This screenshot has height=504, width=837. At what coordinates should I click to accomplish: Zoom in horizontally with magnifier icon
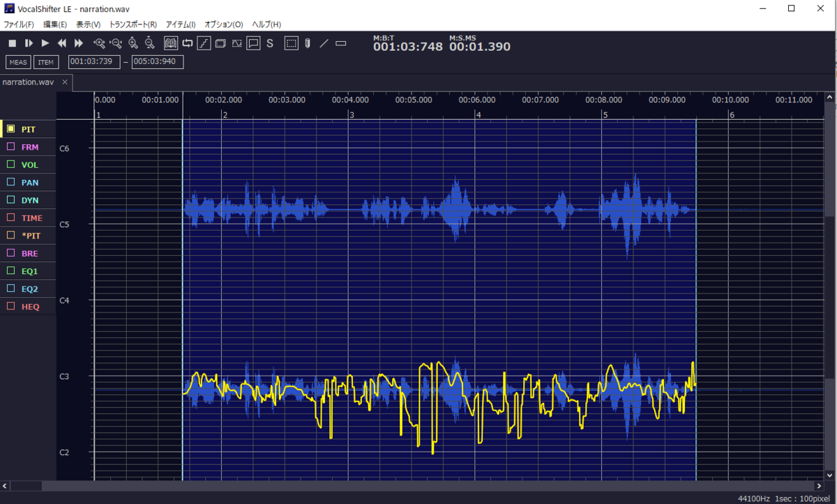pos(99,43)
